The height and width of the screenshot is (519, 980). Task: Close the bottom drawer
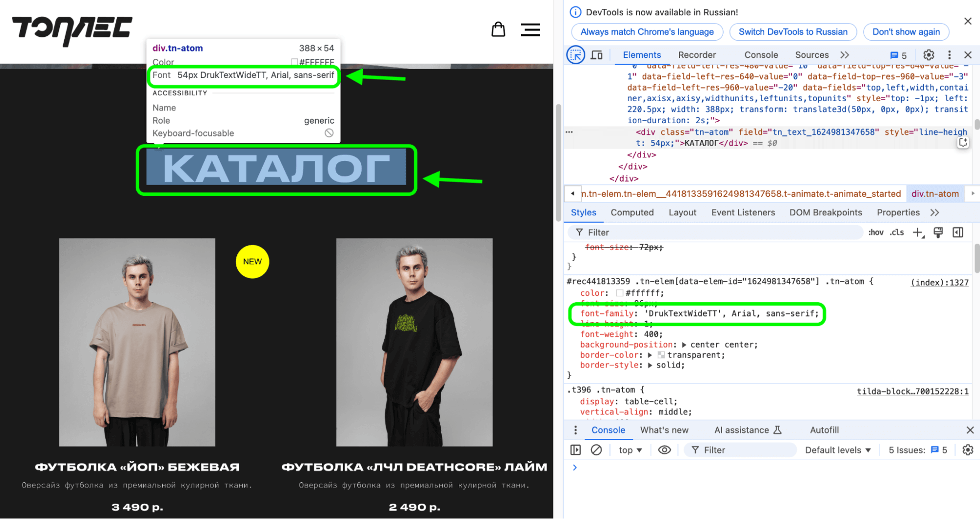[970, 430]
